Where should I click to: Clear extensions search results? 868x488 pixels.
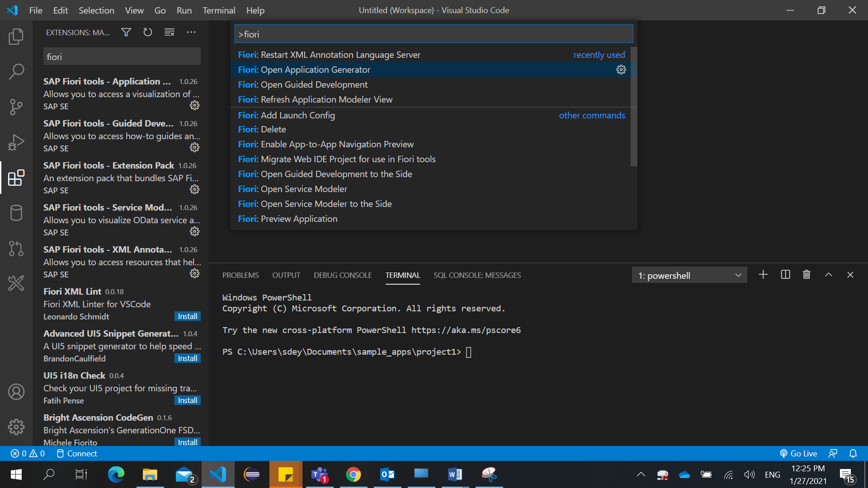pos(170,32)
